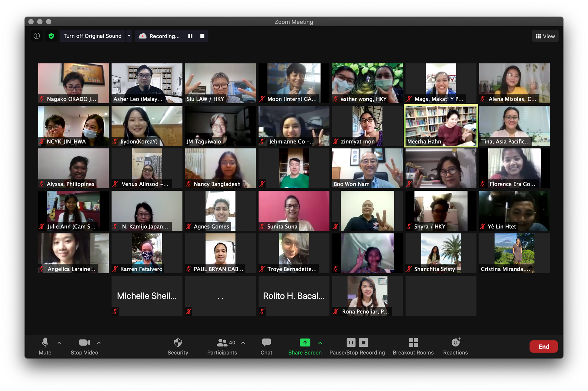Image resolution: width=588 pixels, height=391 pixels.
Task: Stop recording from top bar
Action: pyautogui.click(x=202, y=36)
